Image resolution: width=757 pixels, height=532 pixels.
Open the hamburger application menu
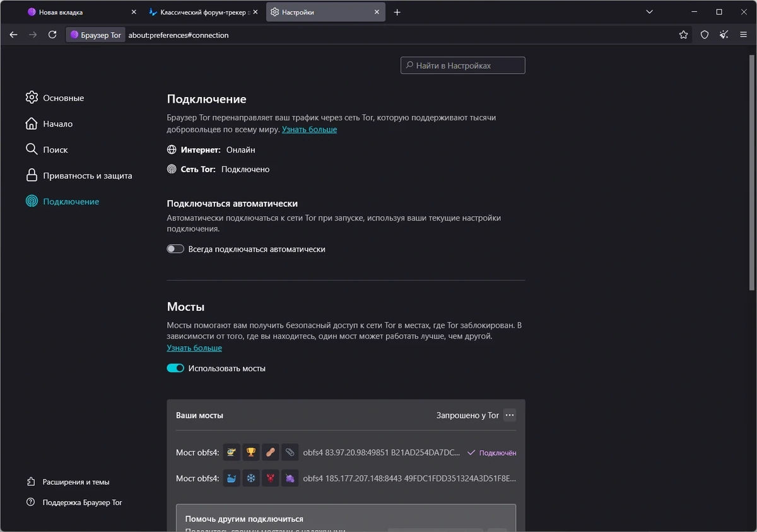click(744, 35)
